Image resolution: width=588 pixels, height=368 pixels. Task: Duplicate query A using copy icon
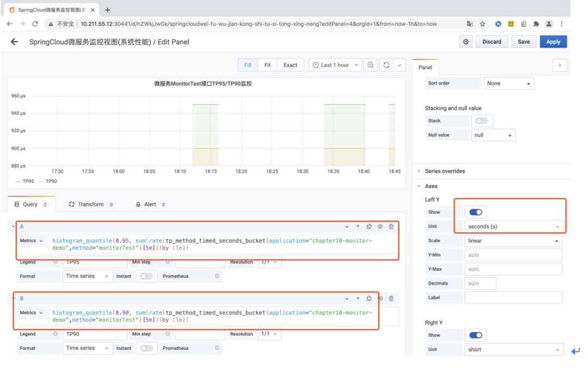coord(369,227)
